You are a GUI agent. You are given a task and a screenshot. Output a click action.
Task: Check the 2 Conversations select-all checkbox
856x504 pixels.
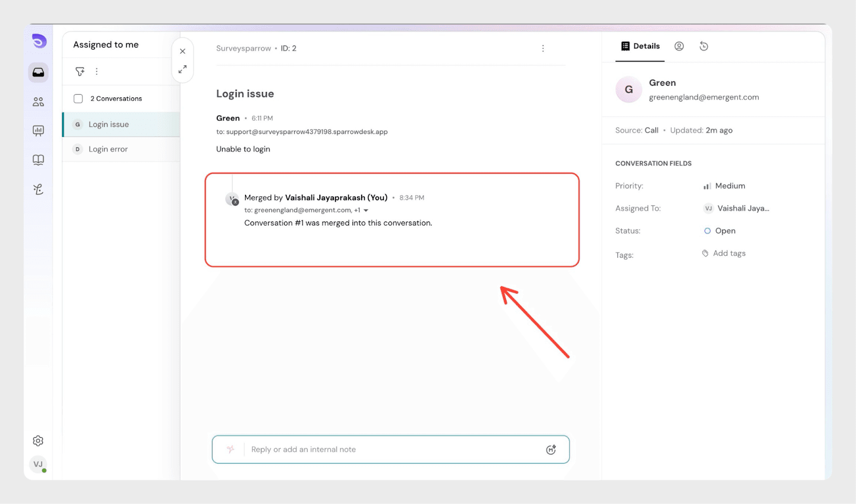[78, 98]
